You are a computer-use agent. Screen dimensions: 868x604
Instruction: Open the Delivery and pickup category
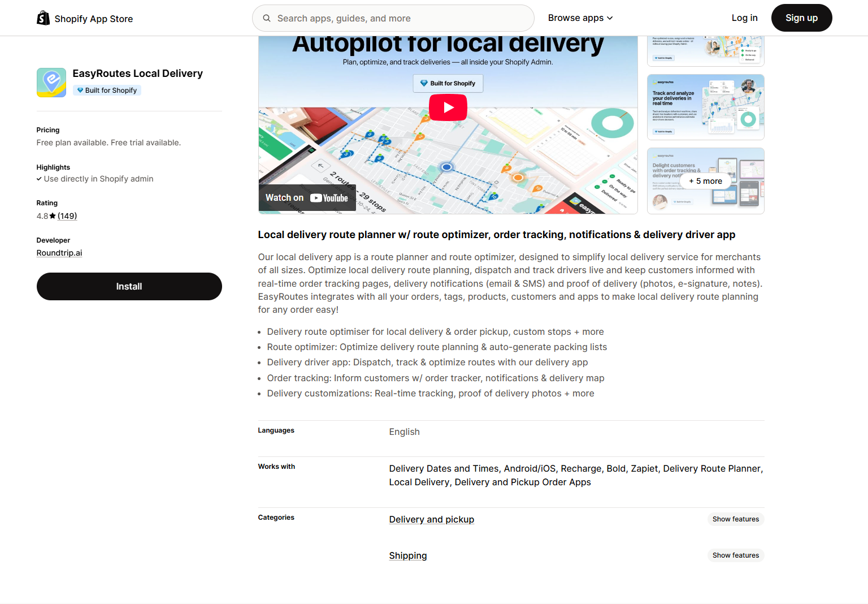pos(431,520)
